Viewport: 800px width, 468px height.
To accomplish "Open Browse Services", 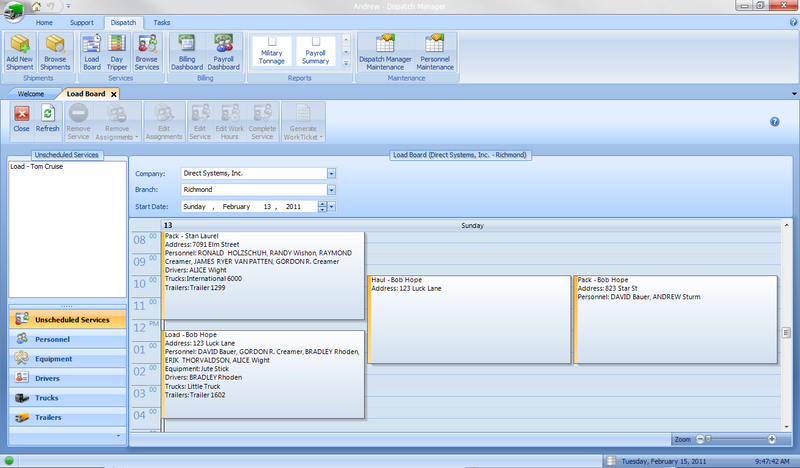I will 147,52.
